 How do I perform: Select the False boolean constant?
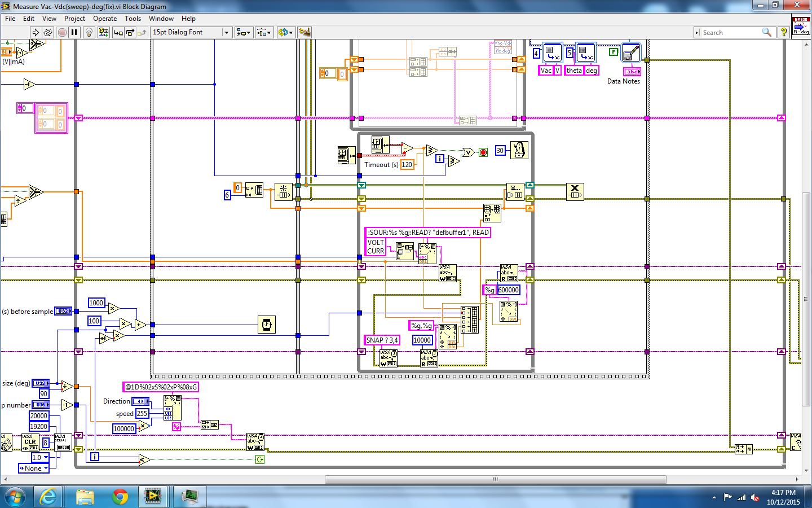[614, 52]
